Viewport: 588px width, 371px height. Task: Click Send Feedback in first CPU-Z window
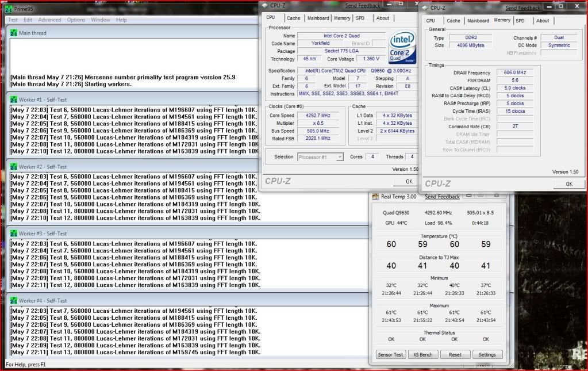point(363,6)
